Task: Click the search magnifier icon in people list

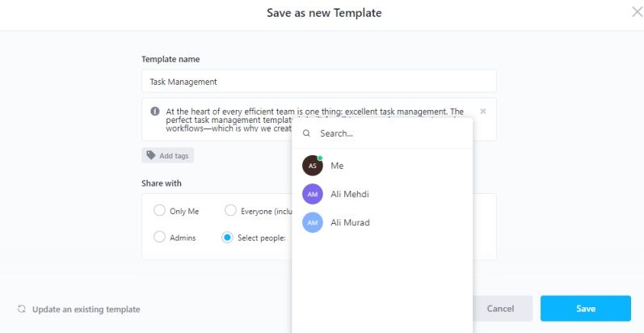Action: [306, 133]
